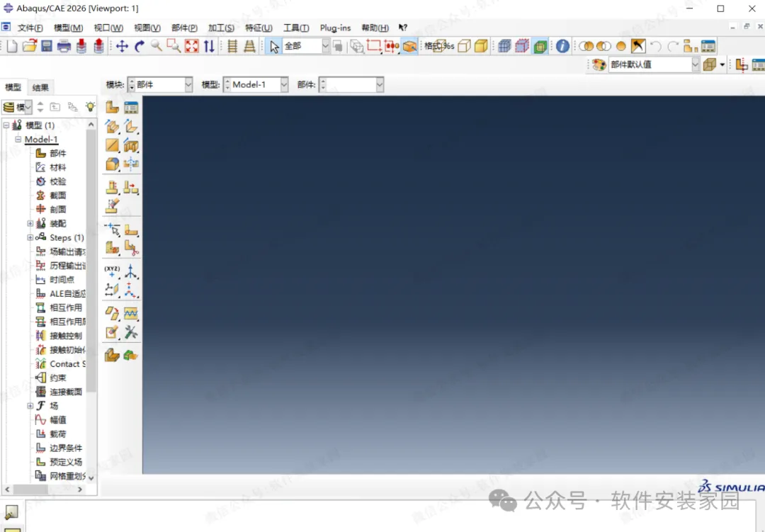Open the Part Manager icon in the toolbox

pyautogui.click(x=131, y=107)
